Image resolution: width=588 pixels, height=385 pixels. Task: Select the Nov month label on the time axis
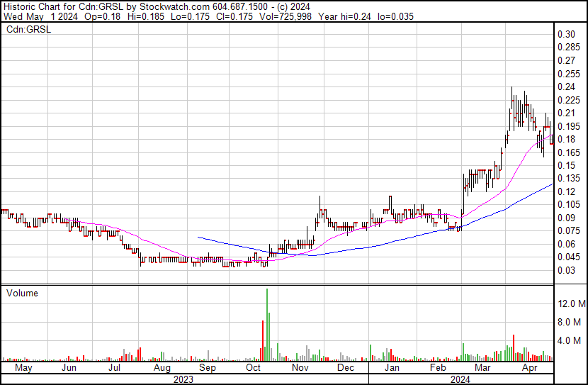(300, 369)
